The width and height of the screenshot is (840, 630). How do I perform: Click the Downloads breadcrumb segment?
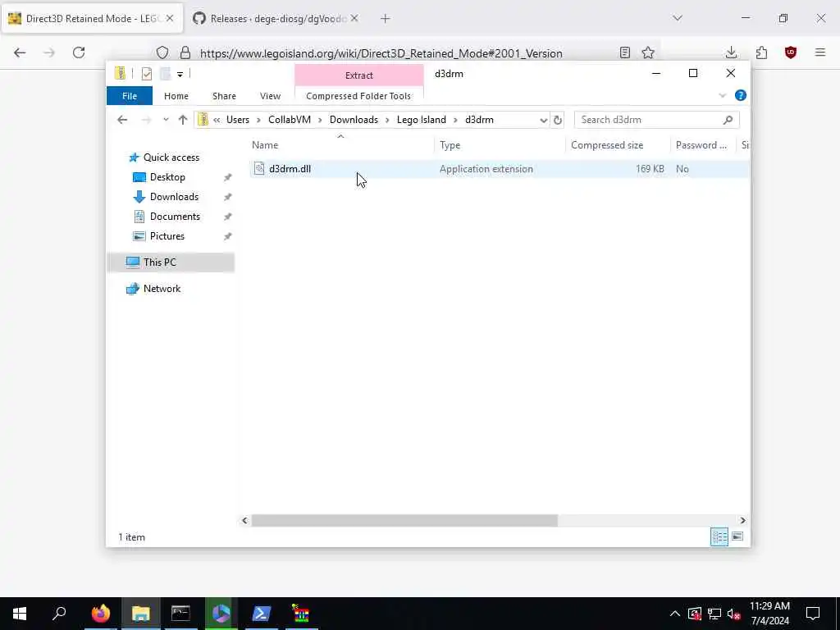pos(354,120)
